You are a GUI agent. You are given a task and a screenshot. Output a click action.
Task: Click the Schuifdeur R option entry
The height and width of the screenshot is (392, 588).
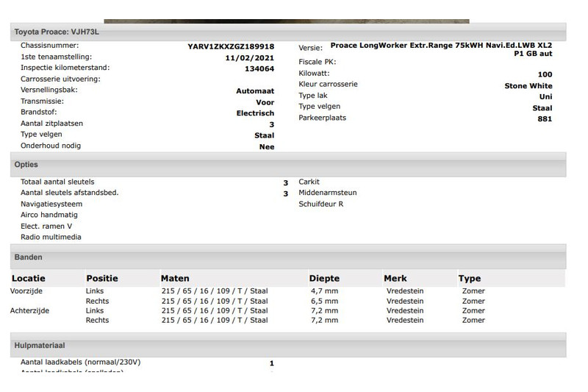click(320, 204)
